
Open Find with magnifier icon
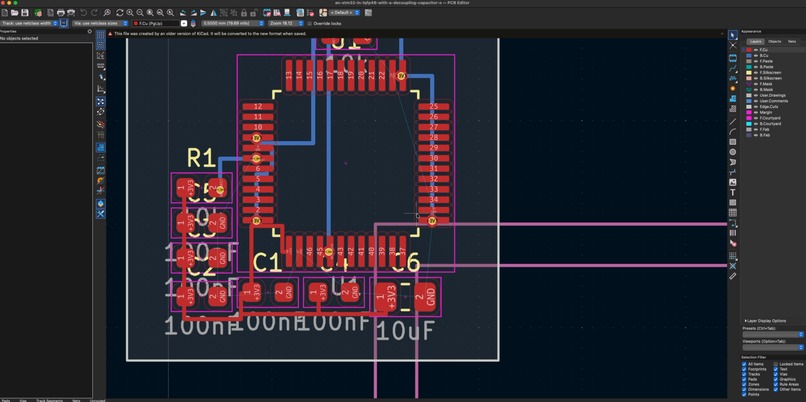pos(107,13)
